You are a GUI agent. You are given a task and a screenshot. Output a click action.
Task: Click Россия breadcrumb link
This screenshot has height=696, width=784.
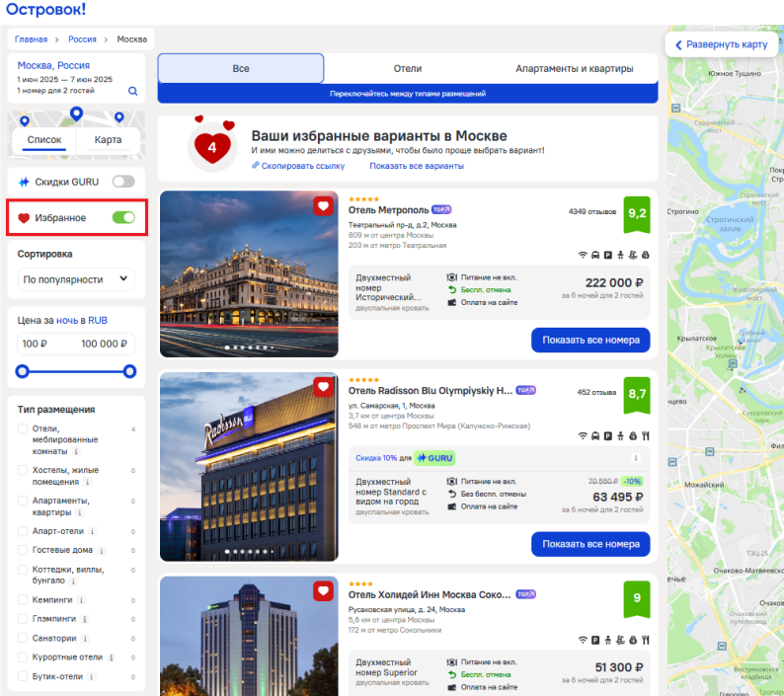83,39
